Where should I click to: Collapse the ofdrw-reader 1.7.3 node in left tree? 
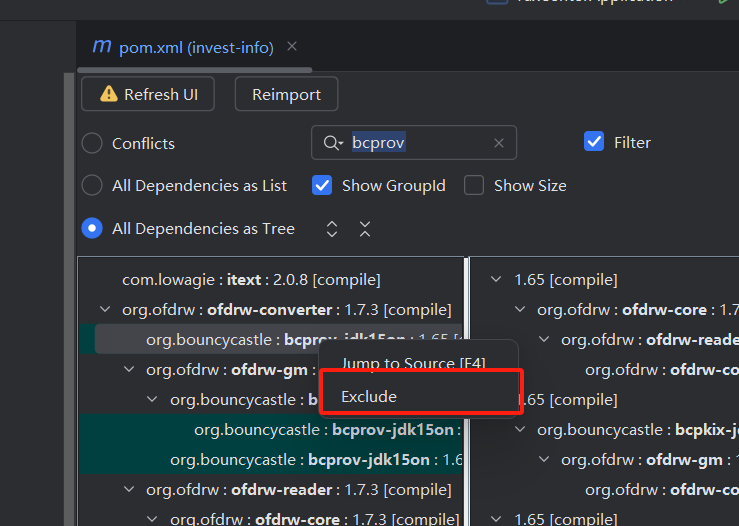tap(129, 489)
